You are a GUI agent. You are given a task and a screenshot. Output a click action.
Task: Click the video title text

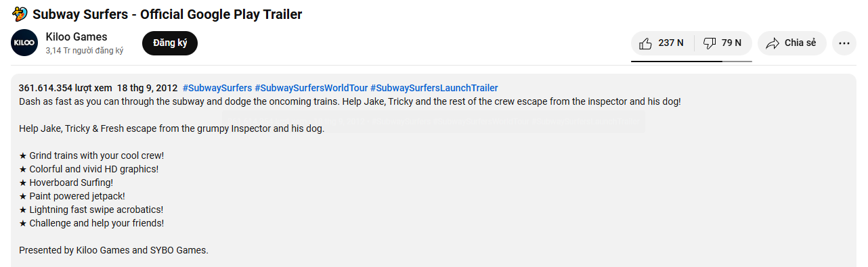(x=167, y=14)
